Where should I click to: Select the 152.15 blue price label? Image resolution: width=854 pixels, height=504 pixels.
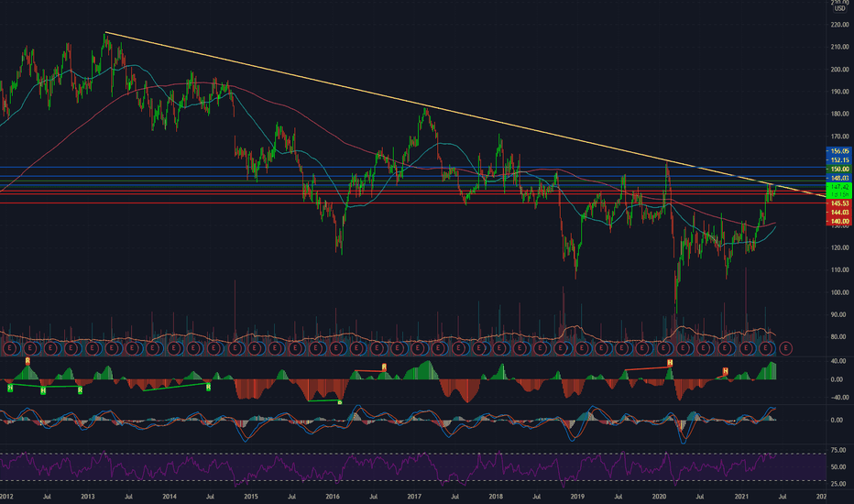tap(838, 159)
